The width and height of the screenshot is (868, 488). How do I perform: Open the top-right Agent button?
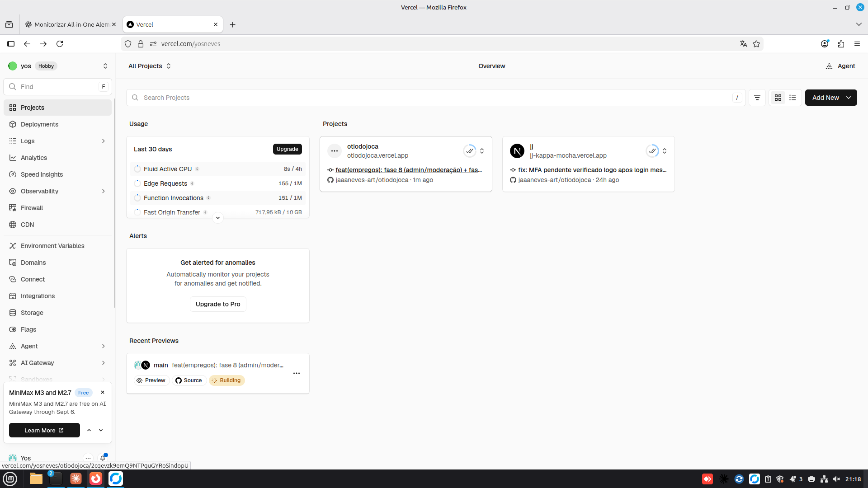point(840,66)
